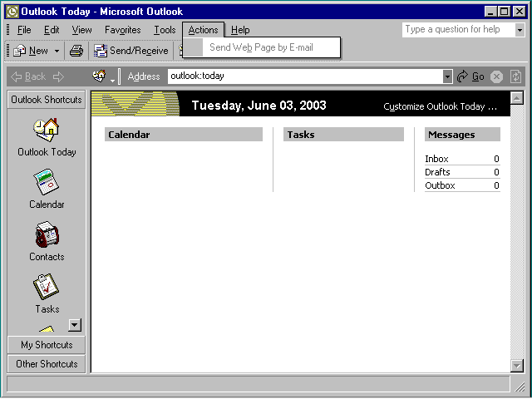Screen dimensions: 532x399
Task: Click the Print toolbar icon
Action: pyautogui.click(x=76, y=51)
